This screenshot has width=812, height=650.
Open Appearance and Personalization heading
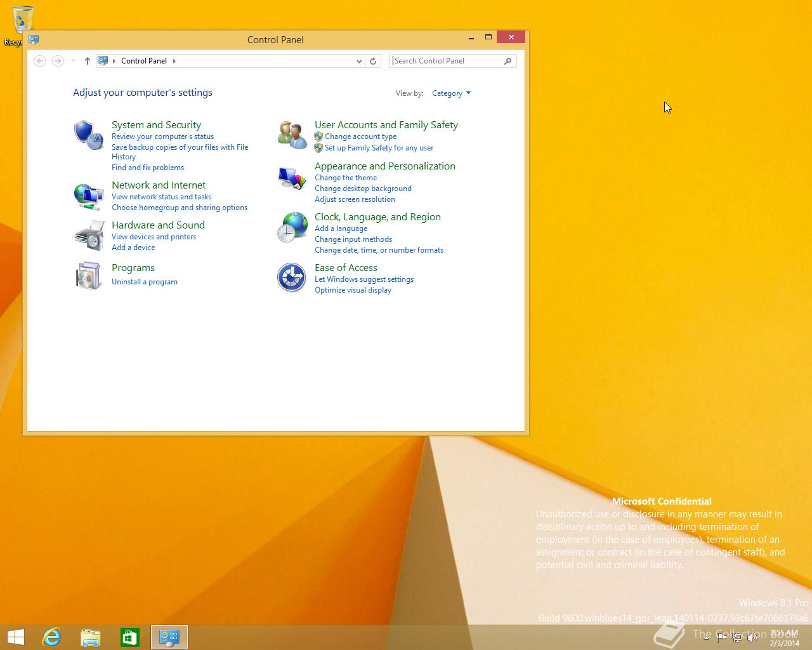tap(385, 166)
